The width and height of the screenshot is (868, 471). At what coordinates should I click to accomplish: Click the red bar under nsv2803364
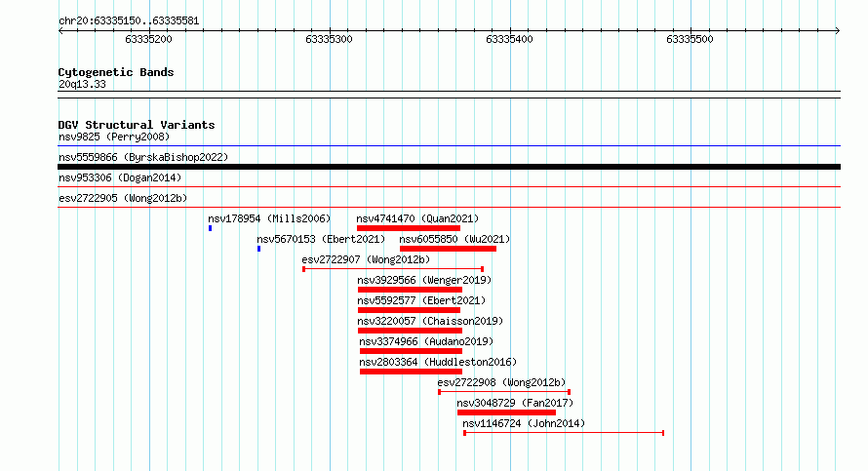click(411, 372)
